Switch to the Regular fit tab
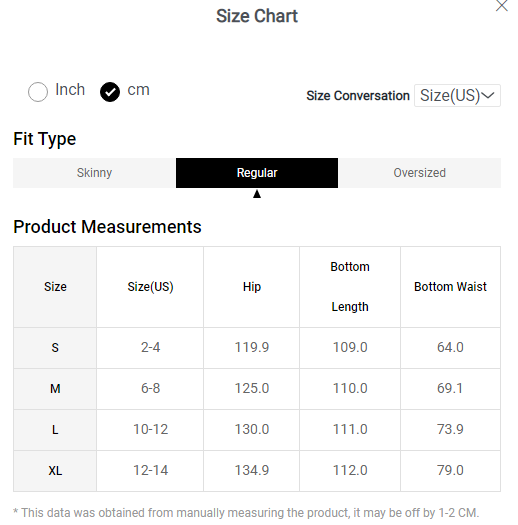518x525 pixels. click(257, 173)
